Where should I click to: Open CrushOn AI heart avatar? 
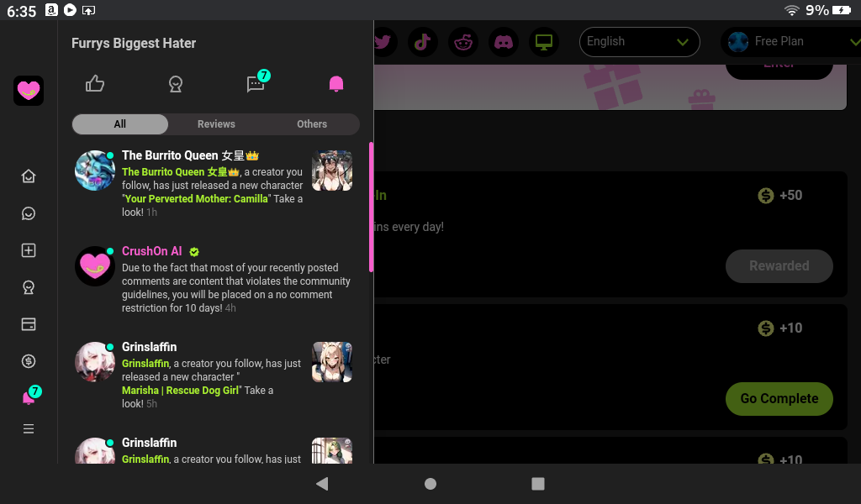coord(95,266)
